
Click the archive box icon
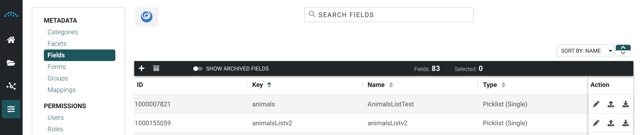coord(156,68)
